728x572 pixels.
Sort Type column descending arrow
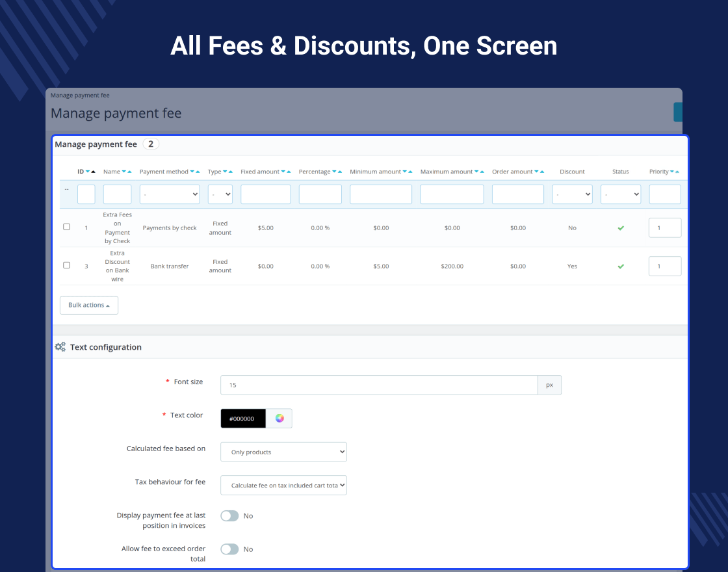tap(225, 172)
